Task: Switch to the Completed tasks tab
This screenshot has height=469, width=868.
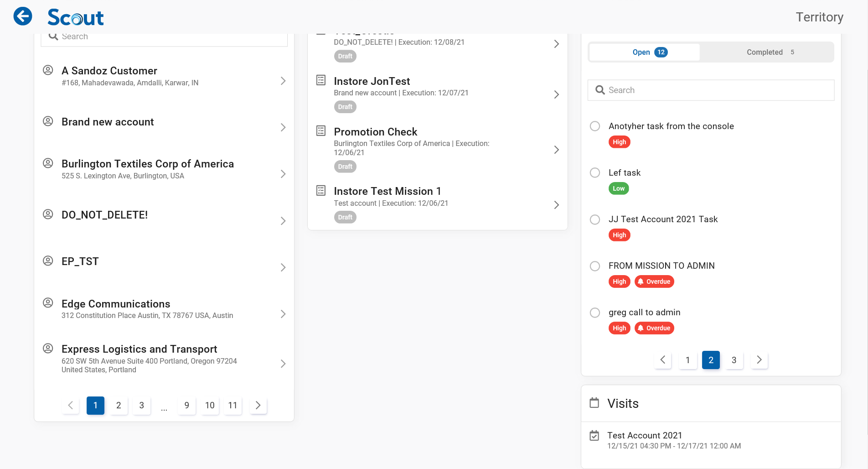Action: tap(767, 52)
